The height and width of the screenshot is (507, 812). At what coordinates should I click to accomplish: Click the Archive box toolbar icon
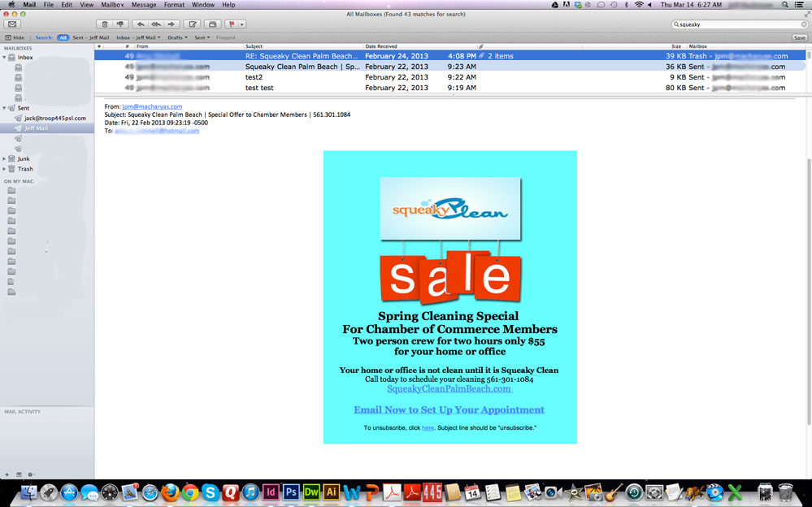click(x=213, y=24)
